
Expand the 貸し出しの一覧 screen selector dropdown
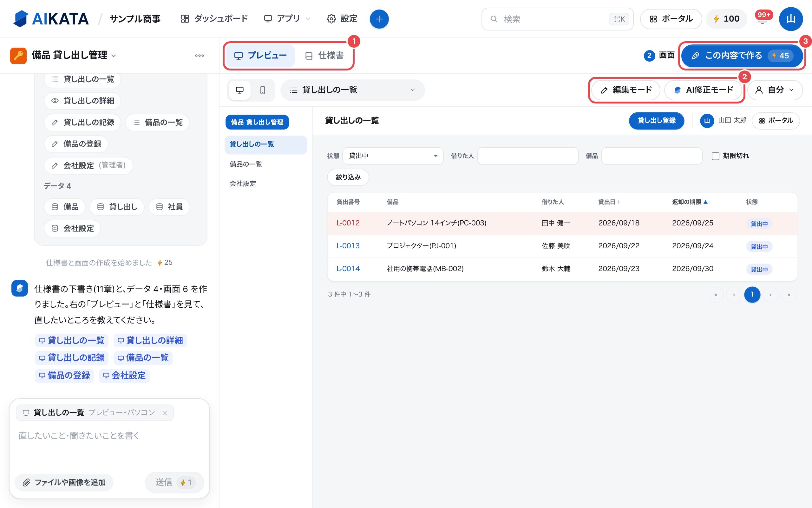tap(353, 90)
